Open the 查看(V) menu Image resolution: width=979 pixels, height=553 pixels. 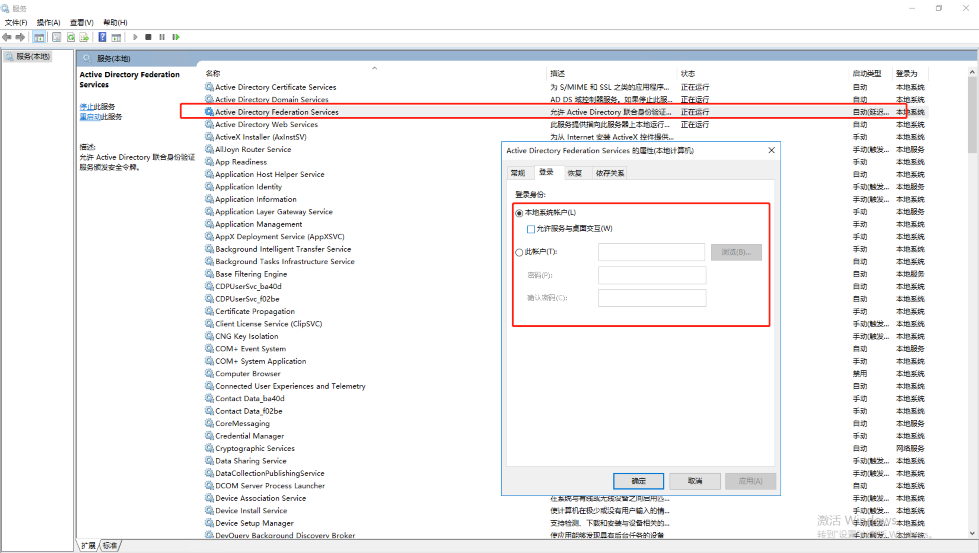coord(82,22)
